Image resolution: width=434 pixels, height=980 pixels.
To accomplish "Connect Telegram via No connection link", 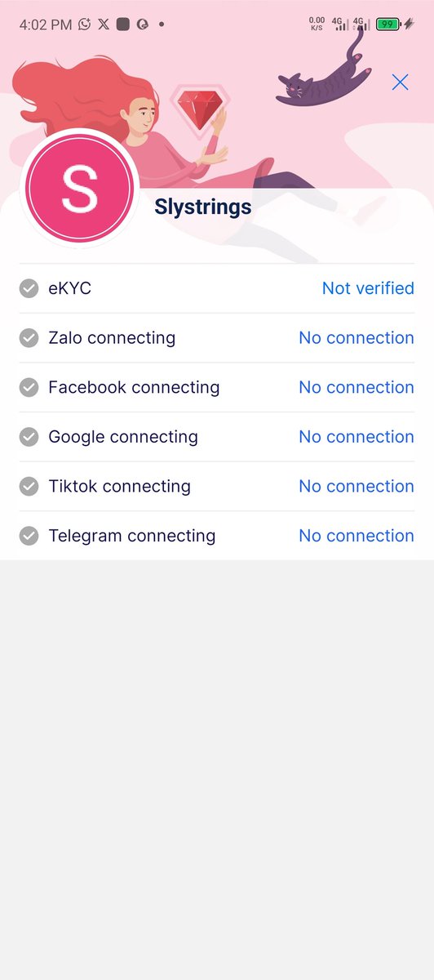I will (356, 536).
